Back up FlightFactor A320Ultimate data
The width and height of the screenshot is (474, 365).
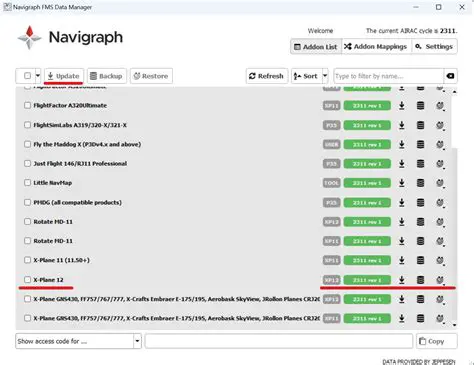click(421, 106)
